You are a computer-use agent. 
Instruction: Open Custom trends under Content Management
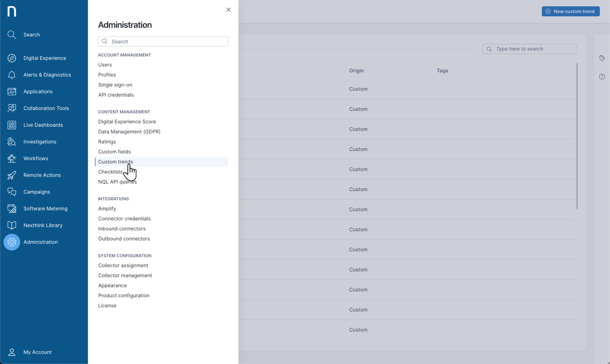pos(115,162)
